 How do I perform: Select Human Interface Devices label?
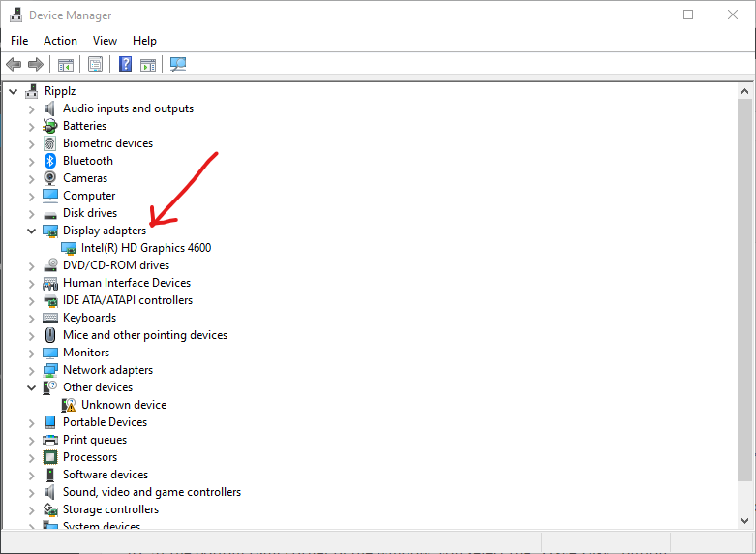click(x=127, y=283)
